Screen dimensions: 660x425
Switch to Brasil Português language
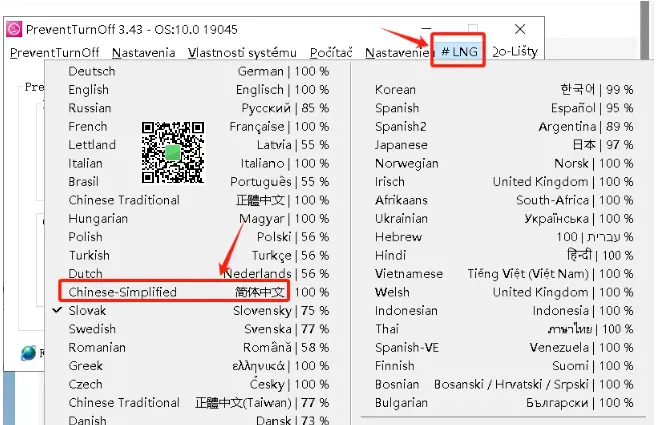(x=198, y=182)
